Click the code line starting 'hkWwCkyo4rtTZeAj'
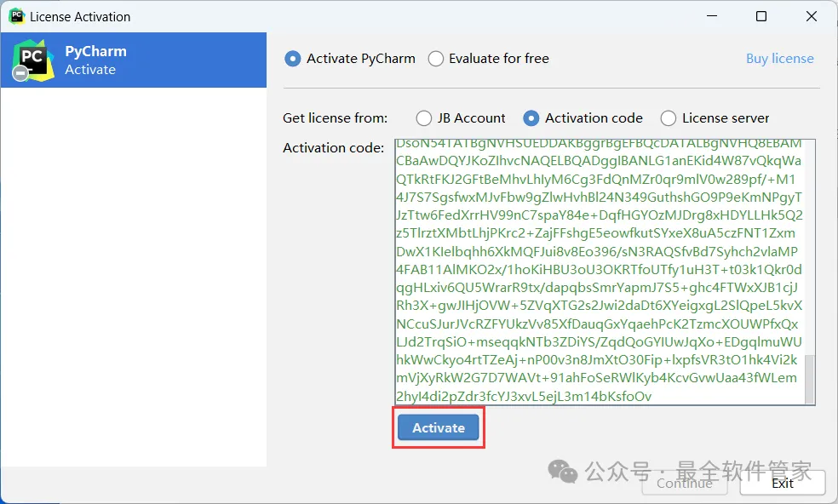 tap(596, 359)
